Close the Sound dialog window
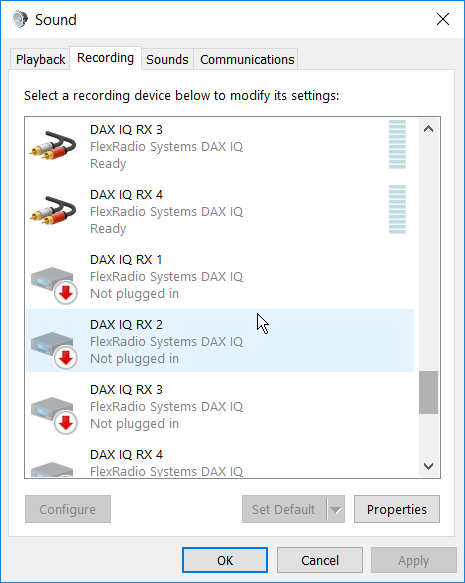The width and height of the screenshot is (465, 583). pos(443,19)
